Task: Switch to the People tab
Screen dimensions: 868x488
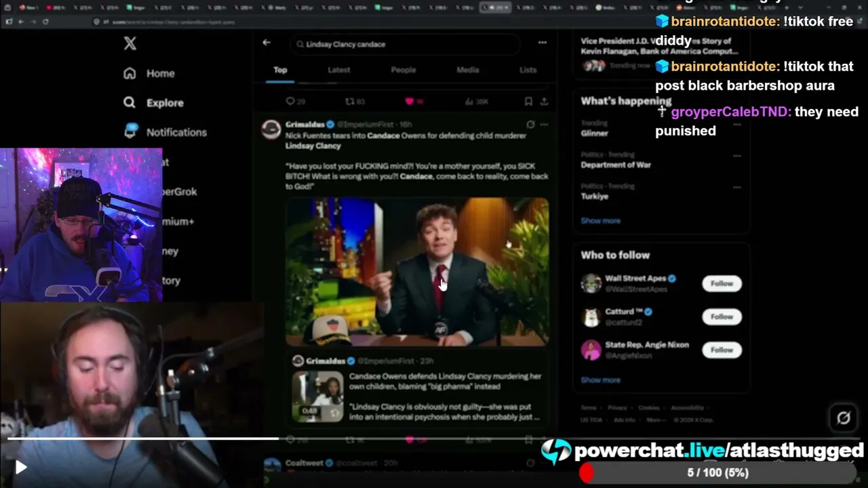Action: pos(403,70)
